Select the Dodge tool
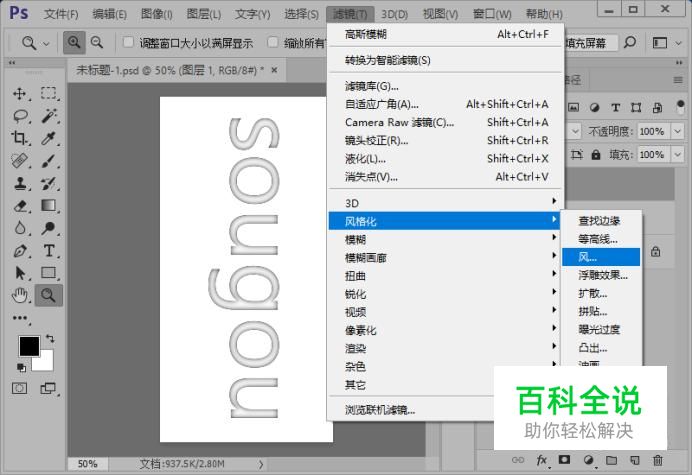Screen dimensions: 692x475 [x=48, y=228]
